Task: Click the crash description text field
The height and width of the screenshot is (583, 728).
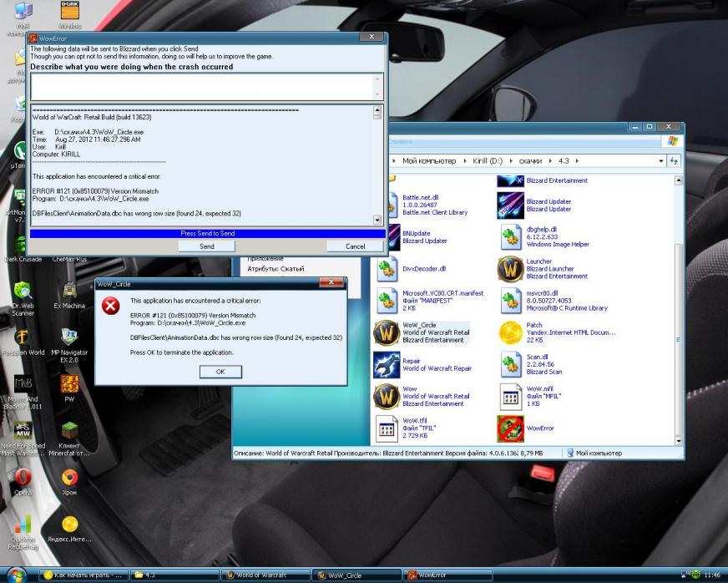Action: click(202, 87)
